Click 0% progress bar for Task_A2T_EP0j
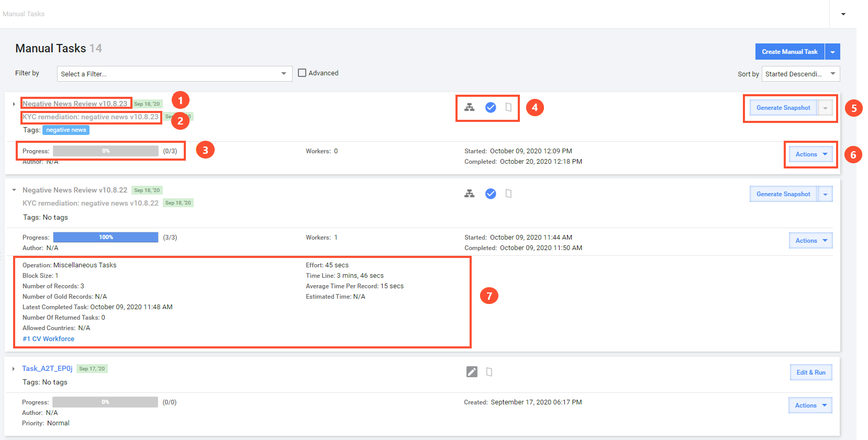The height and width of the screenshot is (440, 868). pyautogui.click(x=105, y=402)
